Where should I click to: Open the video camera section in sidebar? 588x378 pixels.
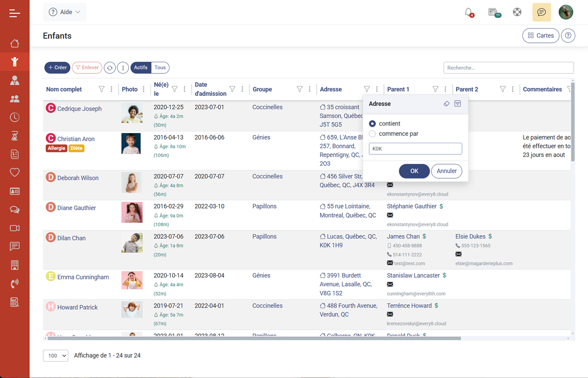15,228
